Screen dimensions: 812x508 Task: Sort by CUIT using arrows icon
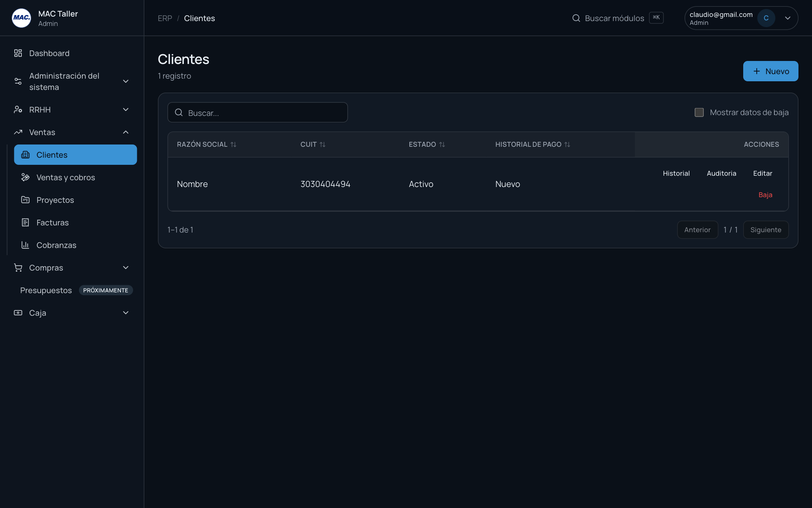[323, 144]
